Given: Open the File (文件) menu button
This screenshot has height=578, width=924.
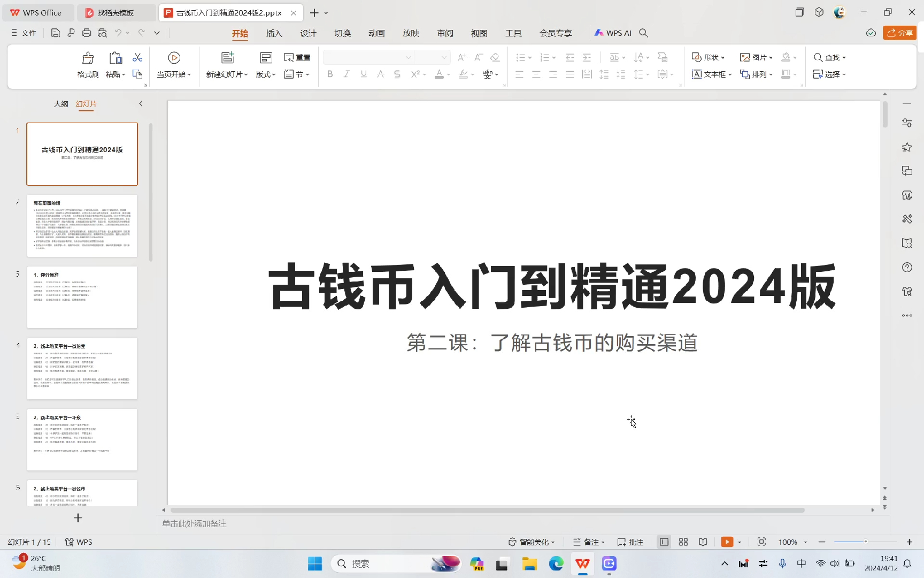Looking at the screenshot, I should 24,33.
